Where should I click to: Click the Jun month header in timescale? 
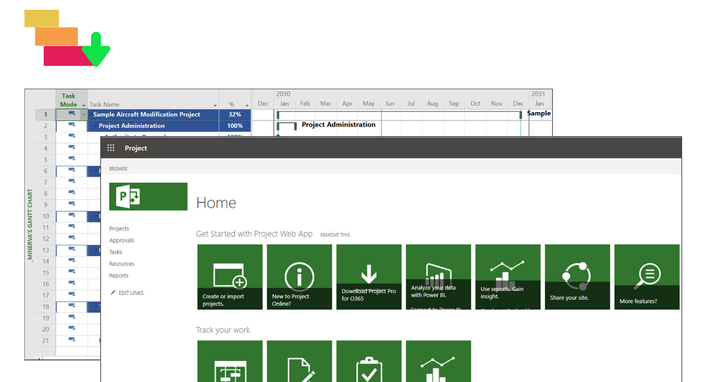point(389,103)
